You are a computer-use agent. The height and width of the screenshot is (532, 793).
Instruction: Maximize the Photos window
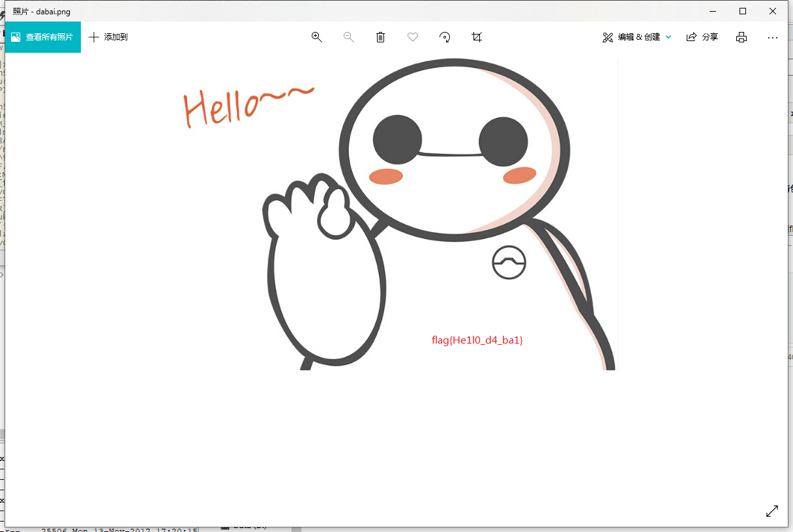(x=743, y=11)
